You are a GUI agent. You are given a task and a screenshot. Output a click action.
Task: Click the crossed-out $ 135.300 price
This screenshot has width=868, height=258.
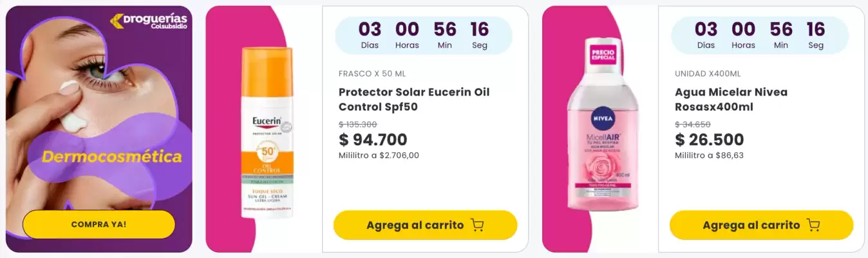(358, 124)
